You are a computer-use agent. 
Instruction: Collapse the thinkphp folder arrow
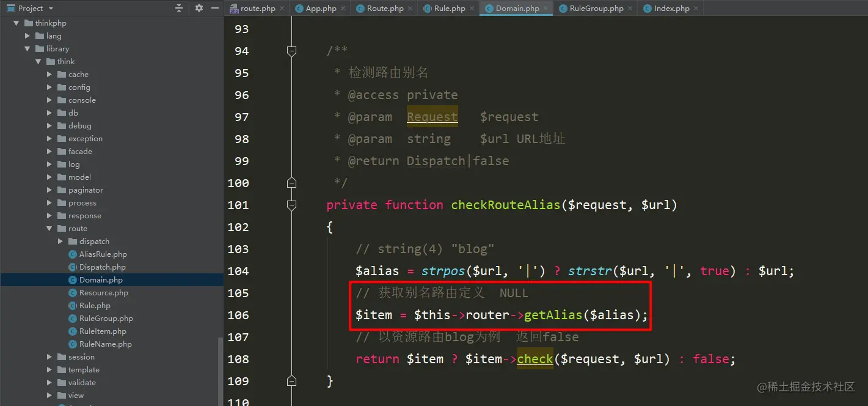coord(16,23)
